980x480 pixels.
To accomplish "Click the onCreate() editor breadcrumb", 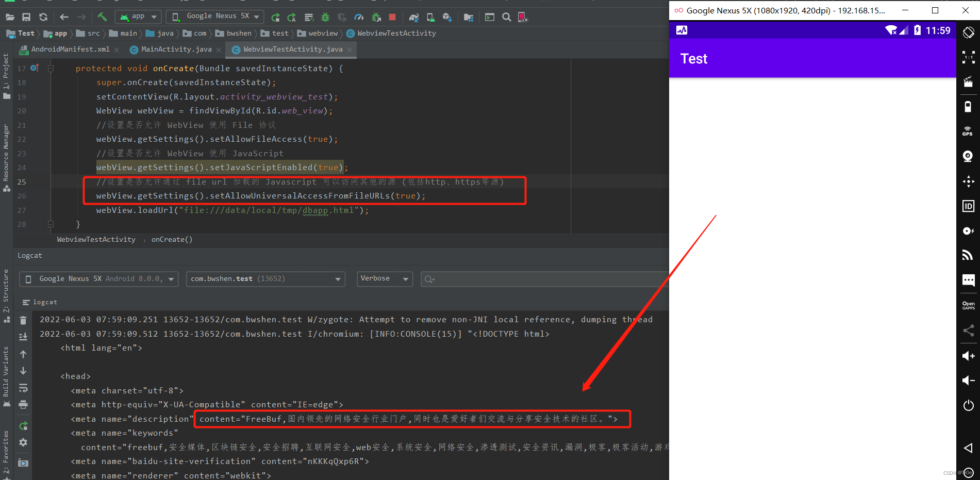I will pos(172,240).
